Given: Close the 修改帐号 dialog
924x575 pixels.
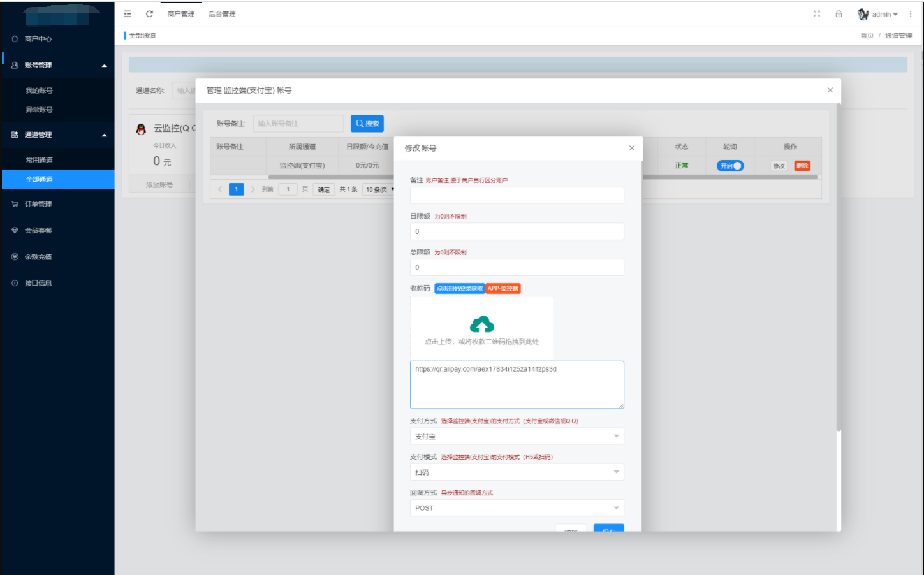Looking at the screenshot, I should point(631,148).
